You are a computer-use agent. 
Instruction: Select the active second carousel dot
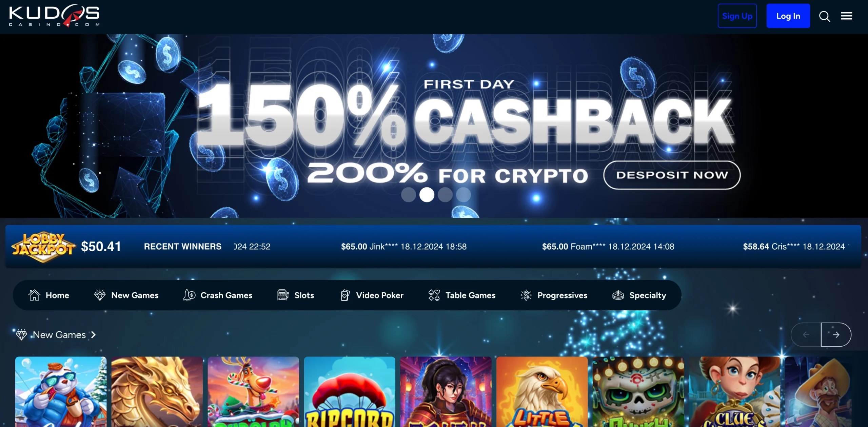[427, 195]
